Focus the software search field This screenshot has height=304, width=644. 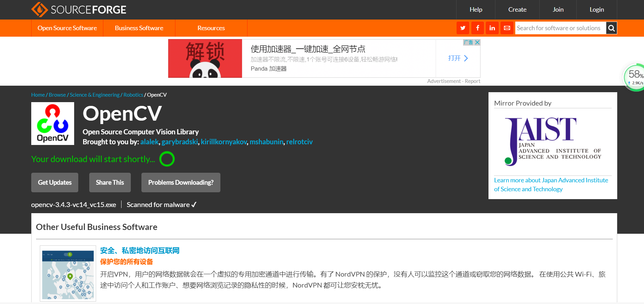560,28
